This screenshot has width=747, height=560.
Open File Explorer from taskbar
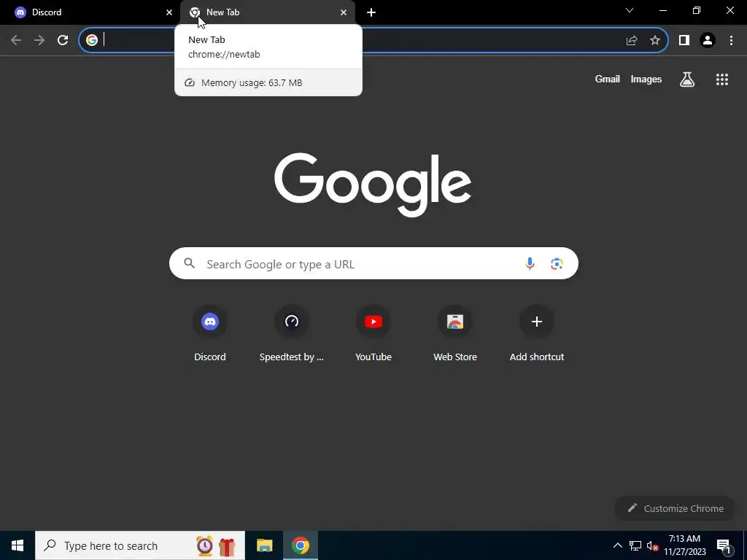pyautogui.click(x=264, y=545)
